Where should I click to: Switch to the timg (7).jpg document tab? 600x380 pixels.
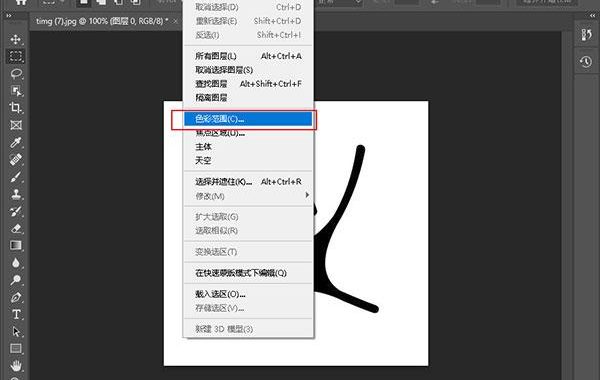pyautogui.click(x=102, y=21)
